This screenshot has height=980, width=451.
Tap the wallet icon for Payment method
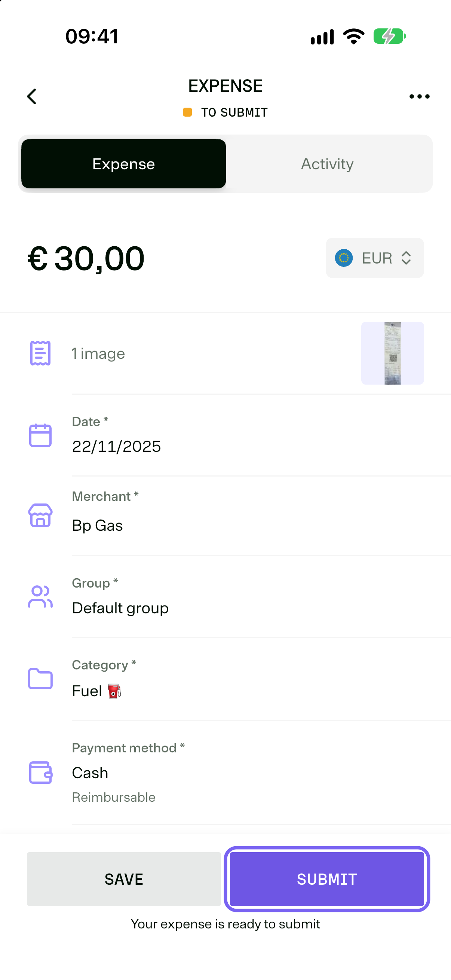[x=40, y=773]
